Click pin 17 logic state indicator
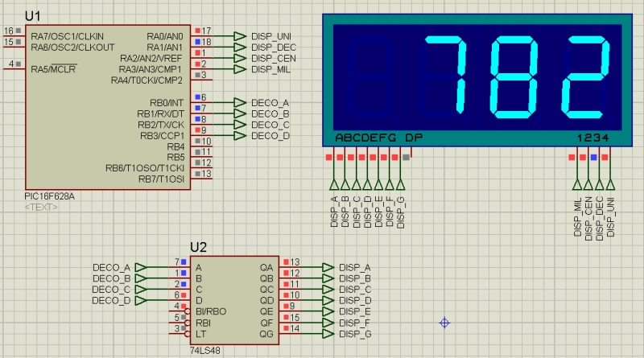The height and width of the screenshot is (358, 644). [x=198, y=31]
